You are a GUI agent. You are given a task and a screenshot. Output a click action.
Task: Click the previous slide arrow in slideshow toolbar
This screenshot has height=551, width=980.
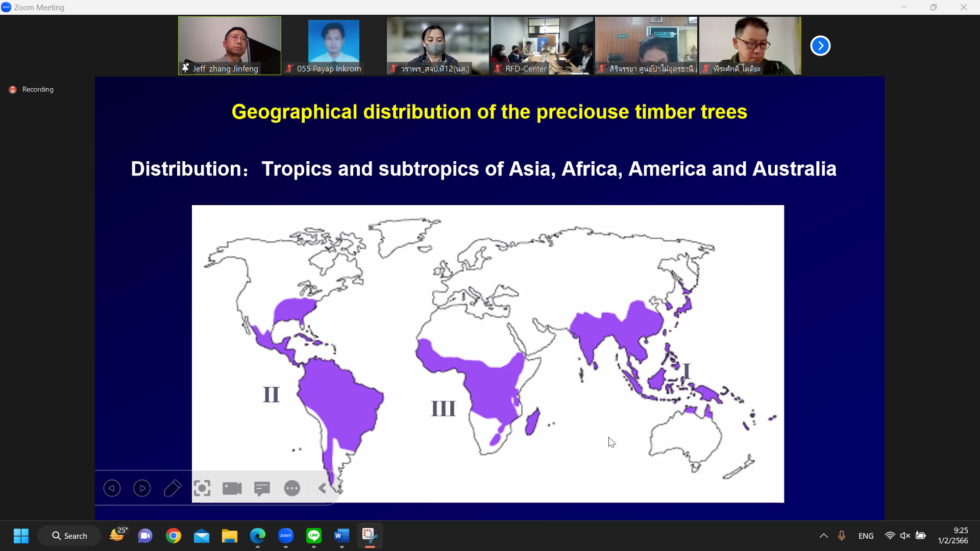112,488
